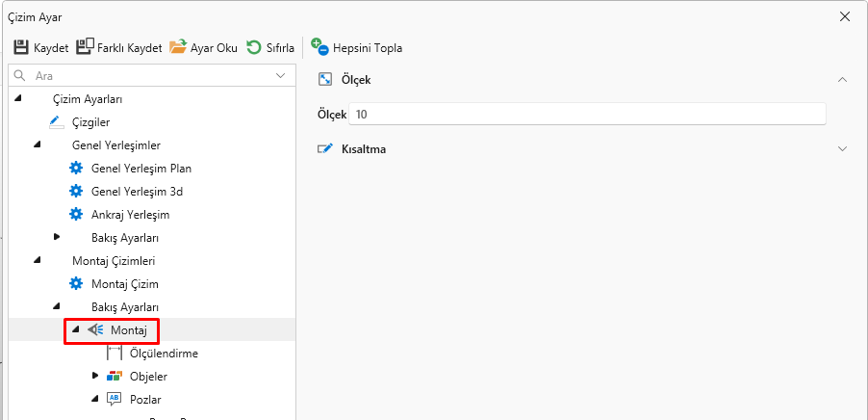Image resolution: width=868 pixels, height=420 pixels.
Task: Select the Pozlar label icon item
Action: [115, 400]
